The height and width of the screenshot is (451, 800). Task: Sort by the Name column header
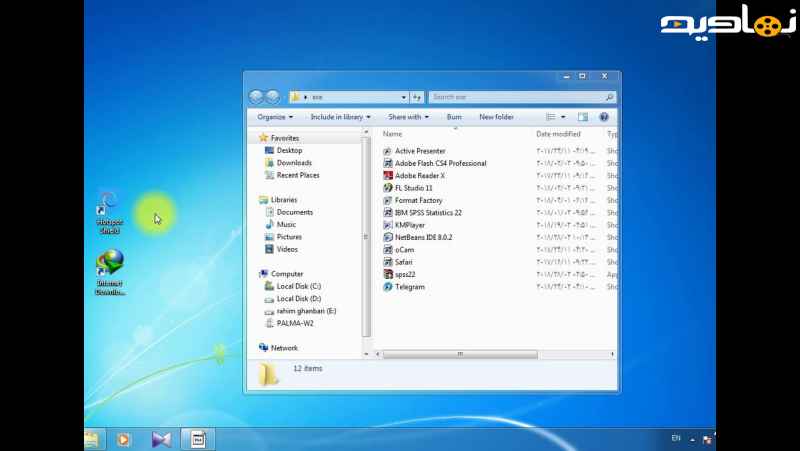click(392, 134)
